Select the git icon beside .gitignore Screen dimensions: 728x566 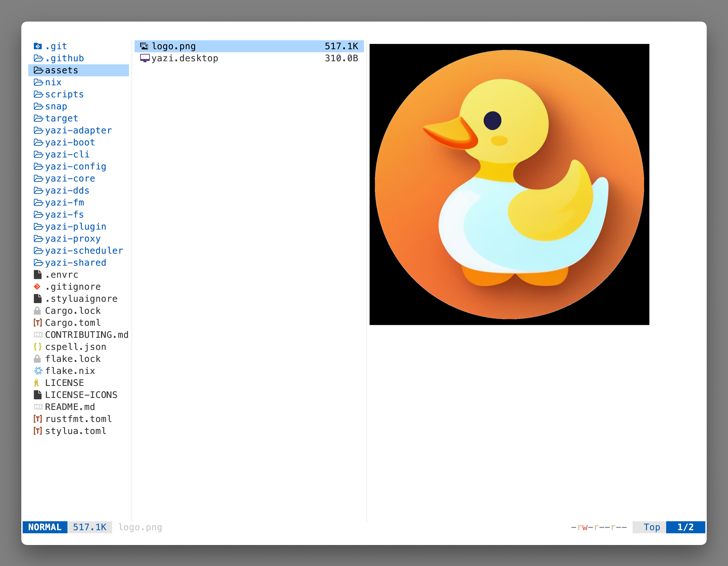[38, 287]
